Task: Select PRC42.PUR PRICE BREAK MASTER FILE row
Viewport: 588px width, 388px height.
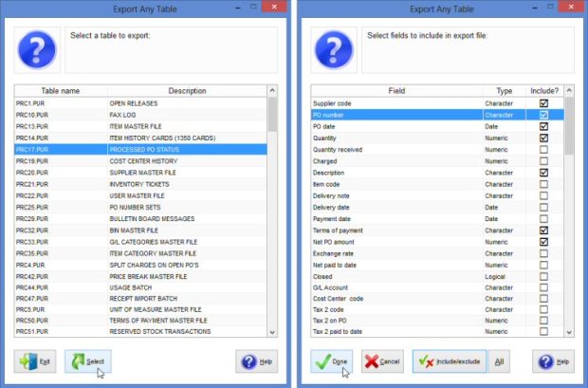Action: [140, 277]
